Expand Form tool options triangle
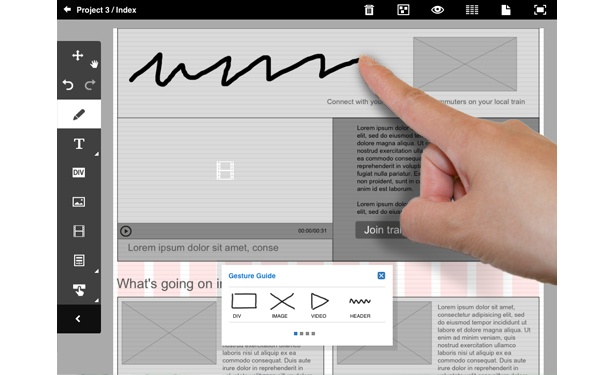The width and height of the screenshot is (615, 375). tap(96, 271)
